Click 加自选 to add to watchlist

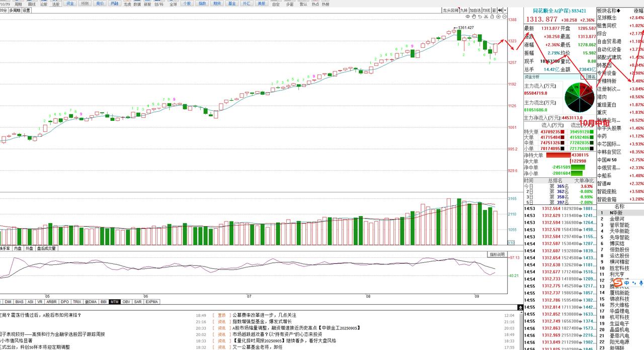point(475,10)
